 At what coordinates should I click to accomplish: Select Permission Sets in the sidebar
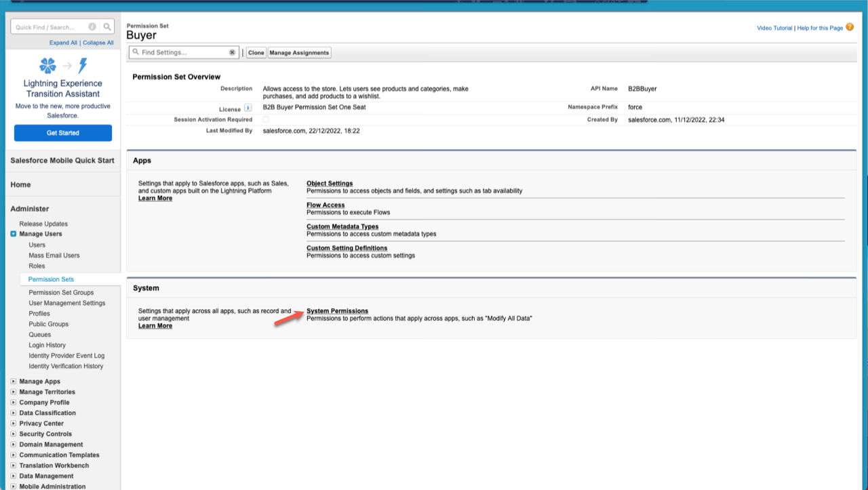click(x=52, y=279)
